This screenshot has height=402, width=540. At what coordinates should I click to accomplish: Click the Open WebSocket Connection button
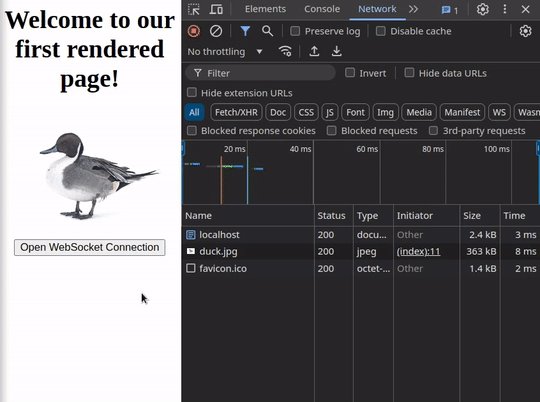tap(90, 247)
